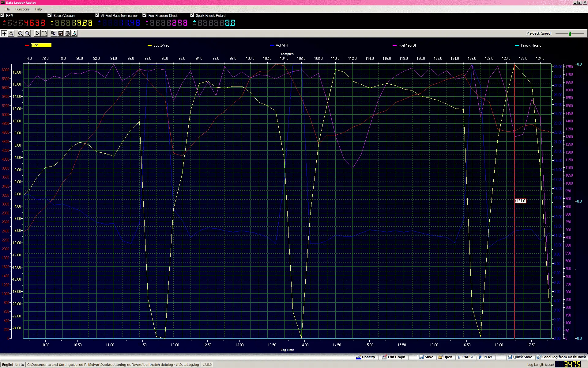The width and height of the screenshot is (588, 368).
Task: Choose the dotted rectangle selection tool
Action: click(x=44, y=33)
